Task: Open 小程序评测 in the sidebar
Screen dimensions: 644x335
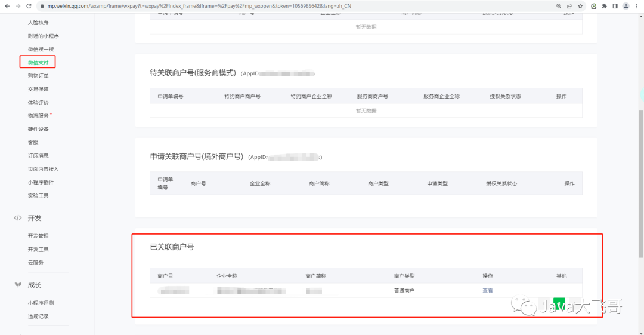Action: (x=41, y=303)
